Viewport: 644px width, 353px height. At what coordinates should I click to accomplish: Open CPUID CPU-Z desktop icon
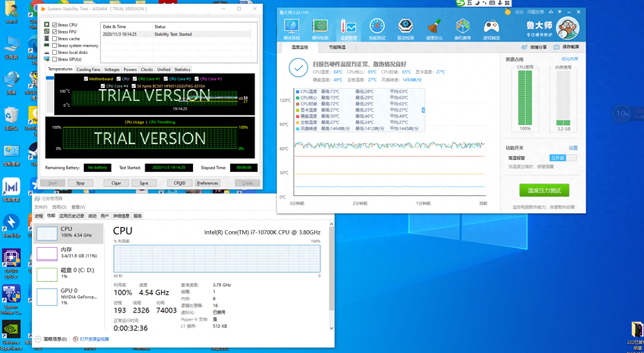[11, 264]
